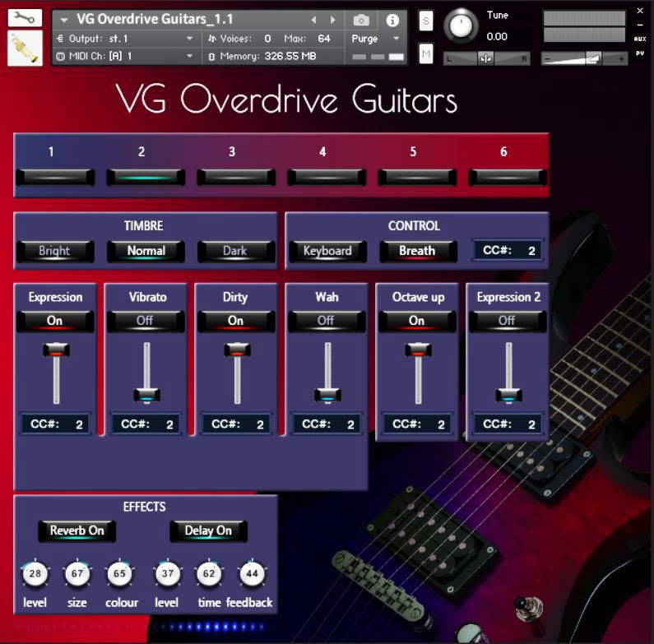654x644 pixels.
Task: Select guitar preset slot 5
Action: pyautogui.click(x=417, y=178)
